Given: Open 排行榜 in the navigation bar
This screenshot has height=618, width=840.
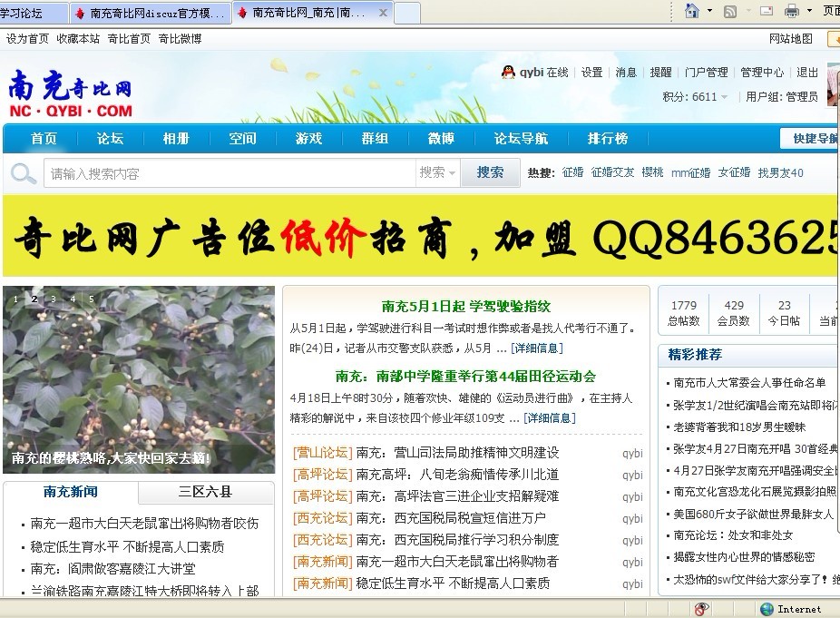Looking at the screenshot, I should click(x=608, y=139).
